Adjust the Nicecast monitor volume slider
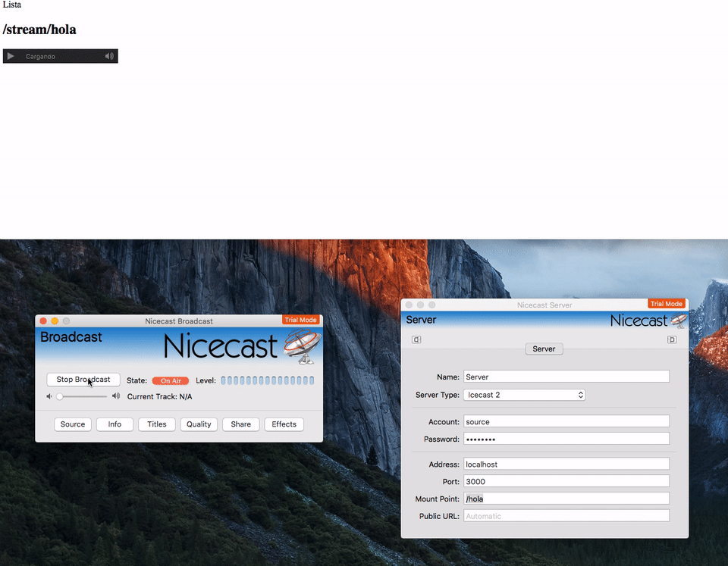Viewport: 728px width, 566px height. [x=83, y=397]
